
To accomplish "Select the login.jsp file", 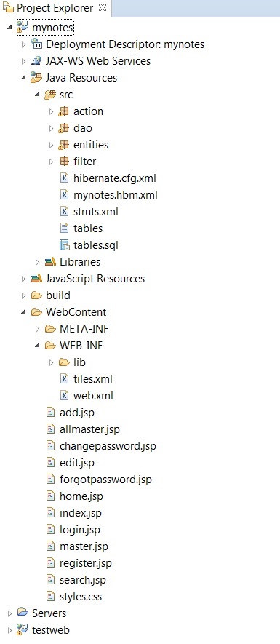I will click(x=80, y=530).
